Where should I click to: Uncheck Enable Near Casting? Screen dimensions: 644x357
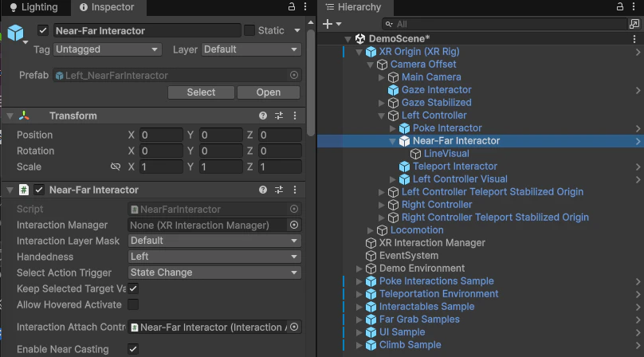click(x=133, y=349)
